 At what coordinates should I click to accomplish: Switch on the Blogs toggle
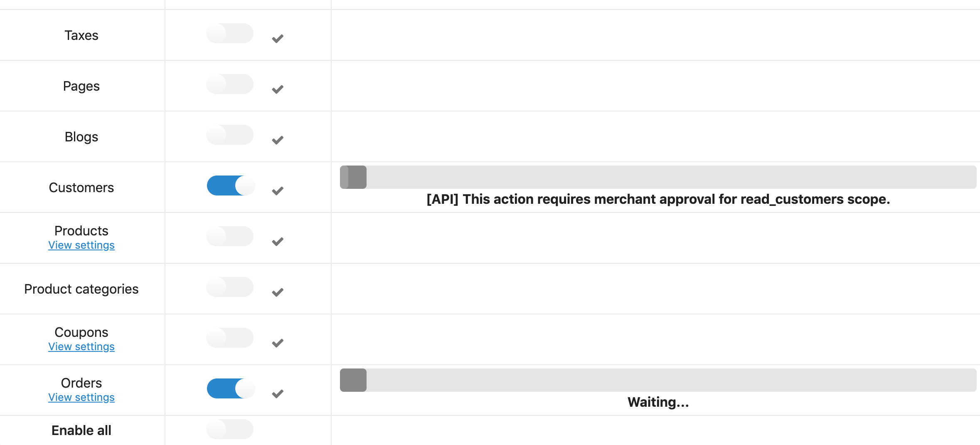230,135
